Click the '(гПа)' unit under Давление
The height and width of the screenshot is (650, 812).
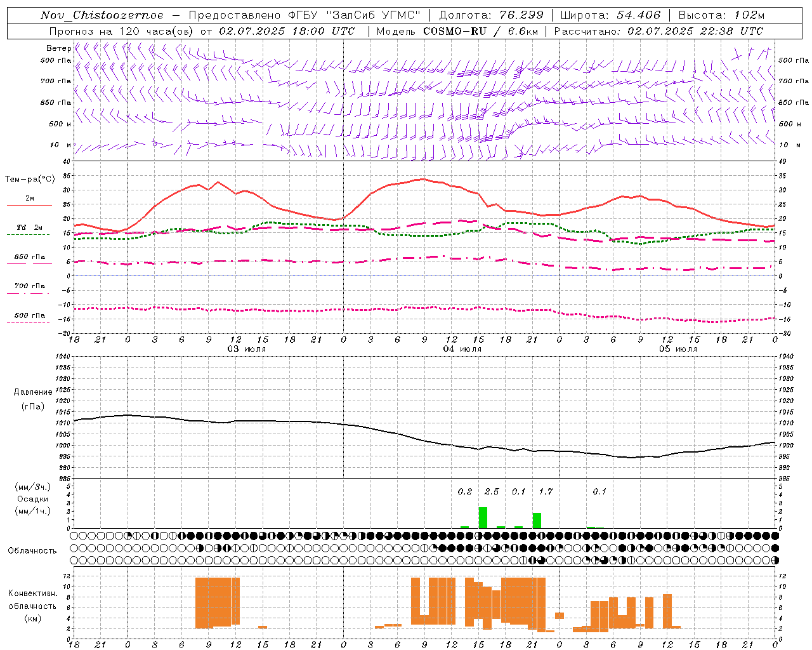(x=33, y=406)
